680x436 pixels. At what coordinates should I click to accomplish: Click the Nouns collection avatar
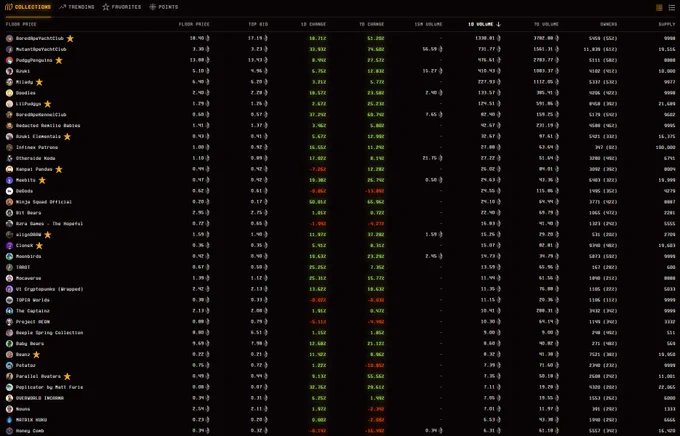[10, 409]
